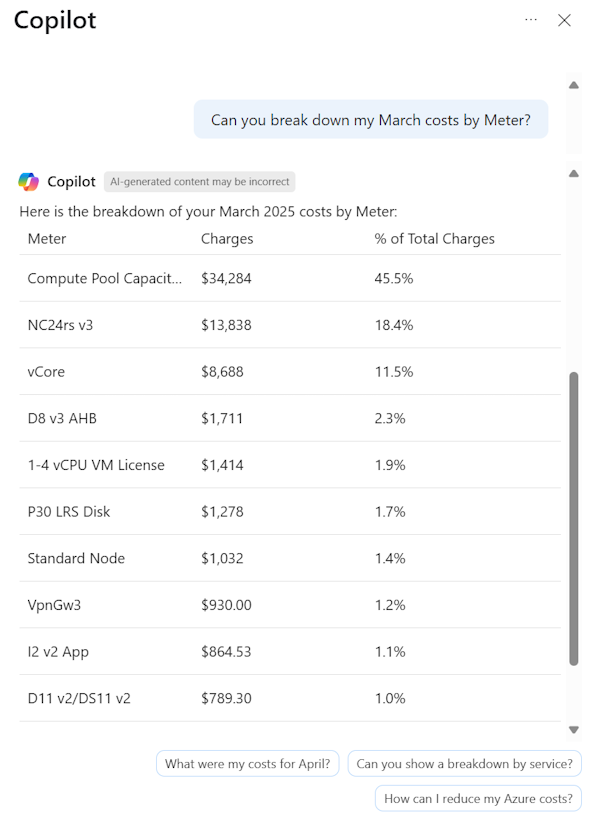Click the 'AI-generated content may be incorrect' badge

tap(200, 182)
